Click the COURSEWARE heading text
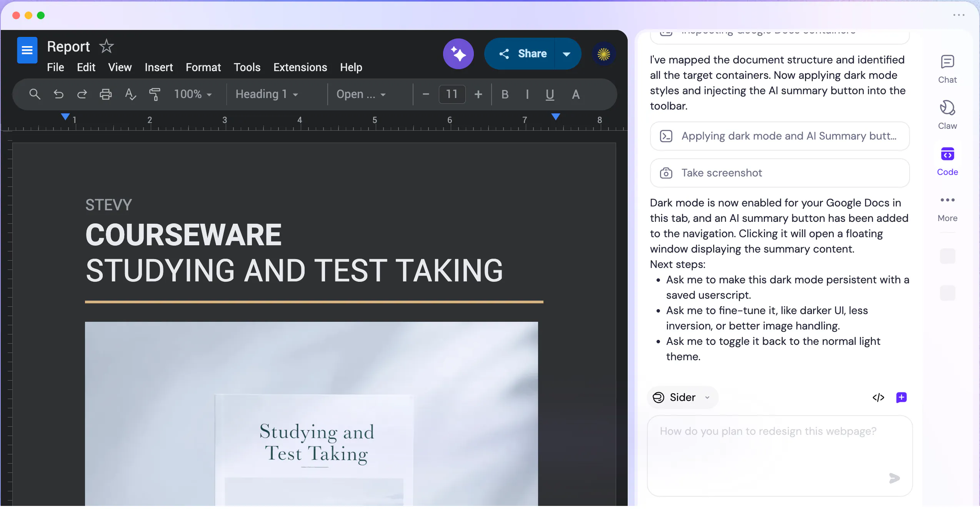Viewport: 980px width, 509px height. (183, 235)
